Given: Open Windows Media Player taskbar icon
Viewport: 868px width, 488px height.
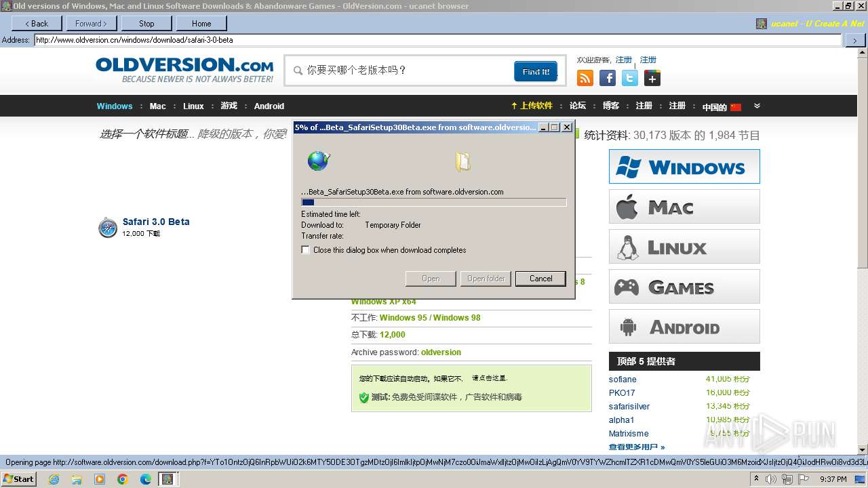Looking at the screenshot, I should [x=100, y=479].
